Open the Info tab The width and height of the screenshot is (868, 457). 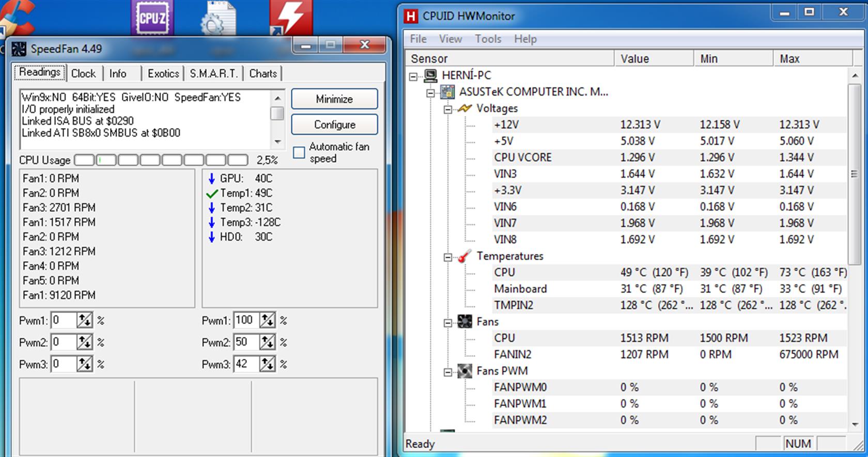118,73
